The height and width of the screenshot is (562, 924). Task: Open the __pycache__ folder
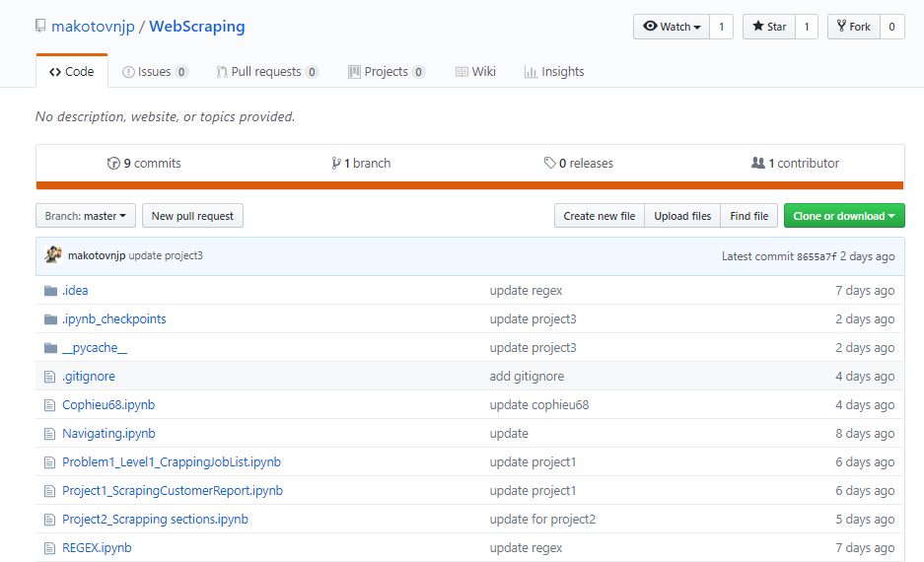coord(95,348)
